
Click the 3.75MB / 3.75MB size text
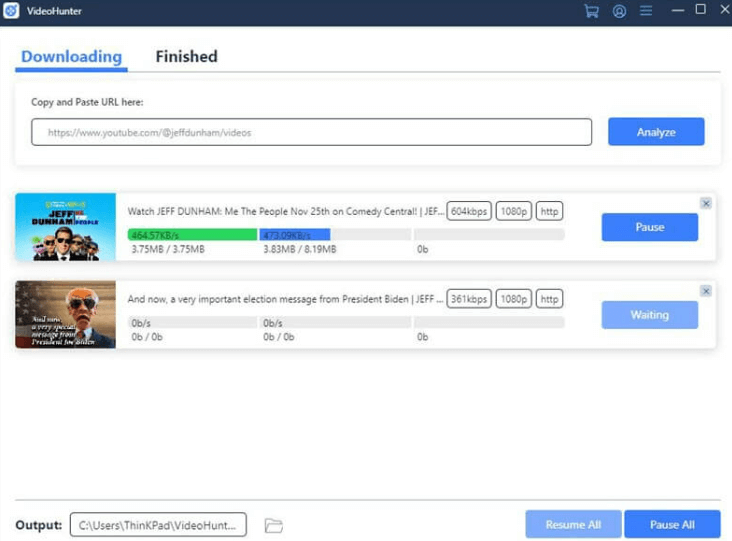pyautogui.click(x=168, y=249)
